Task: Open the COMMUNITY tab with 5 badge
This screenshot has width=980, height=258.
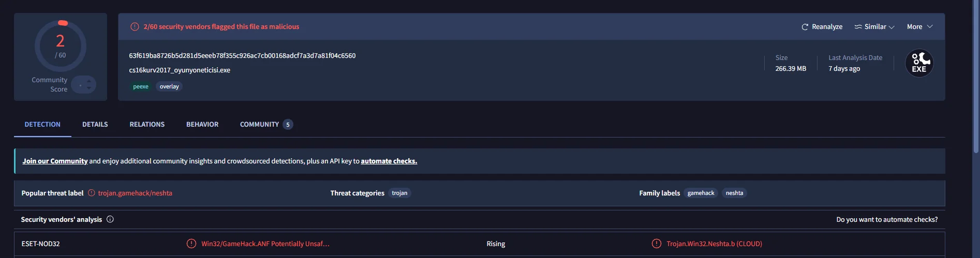Action: (x=266, y=125)
